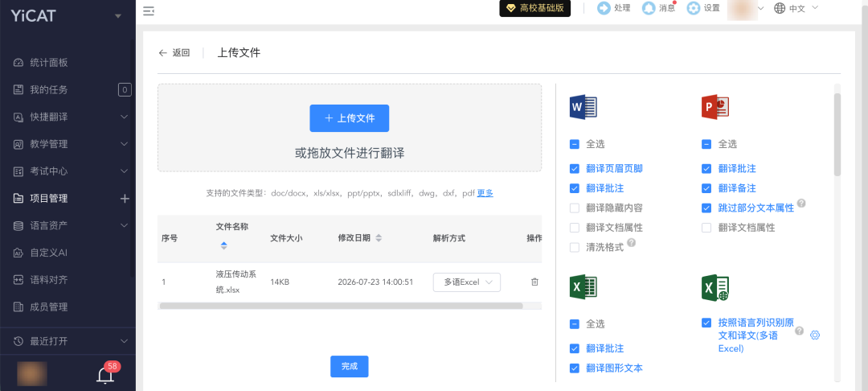Viewport: 868px width, 391px height.
Task: Uncheck 按照语言列识别原文和译文 checkbox
Action: tap(706, 323)
